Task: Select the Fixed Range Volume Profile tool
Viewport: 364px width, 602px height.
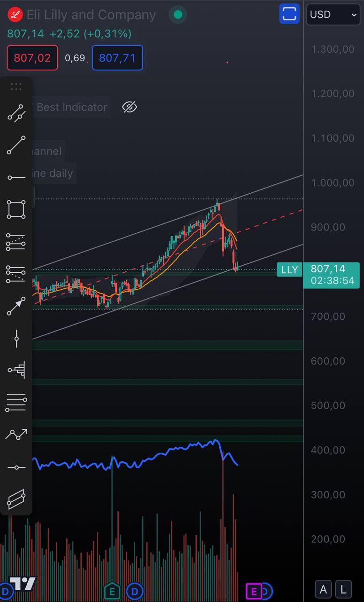Action: click(x=16, y=370)
